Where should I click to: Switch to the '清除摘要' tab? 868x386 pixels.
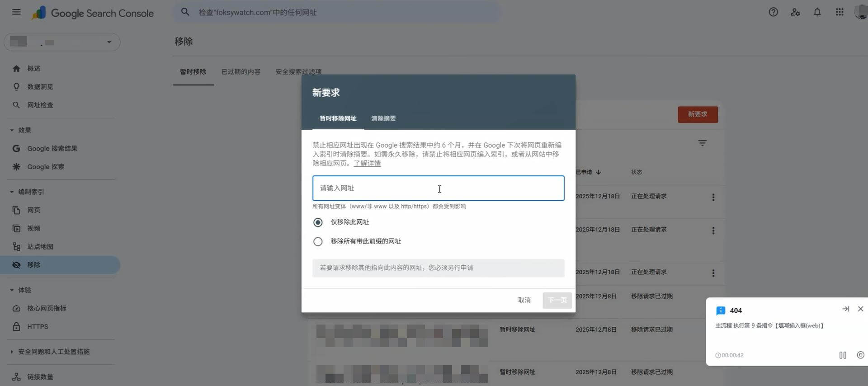(x=383, y=118)
